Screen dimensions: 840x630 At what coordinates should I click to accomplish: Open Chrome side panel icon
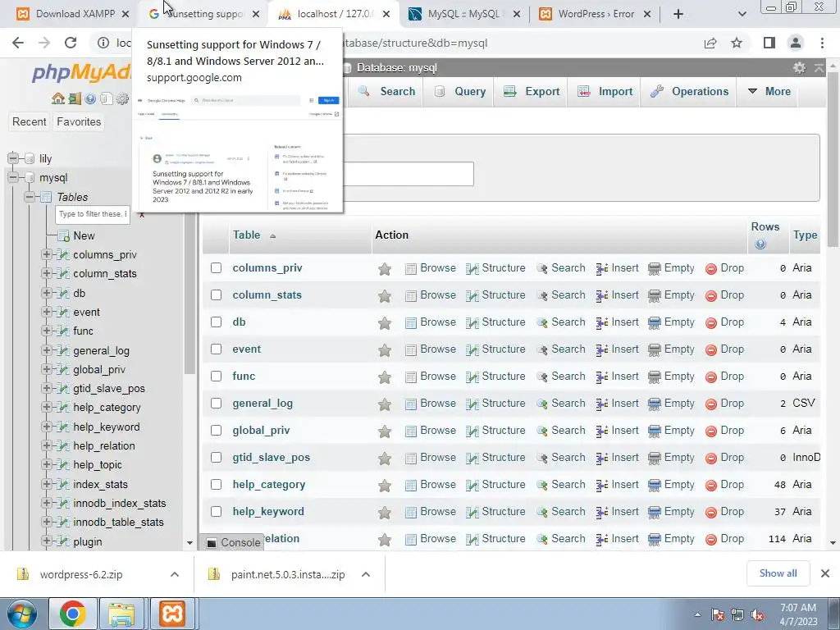click(x=769, y=43)
